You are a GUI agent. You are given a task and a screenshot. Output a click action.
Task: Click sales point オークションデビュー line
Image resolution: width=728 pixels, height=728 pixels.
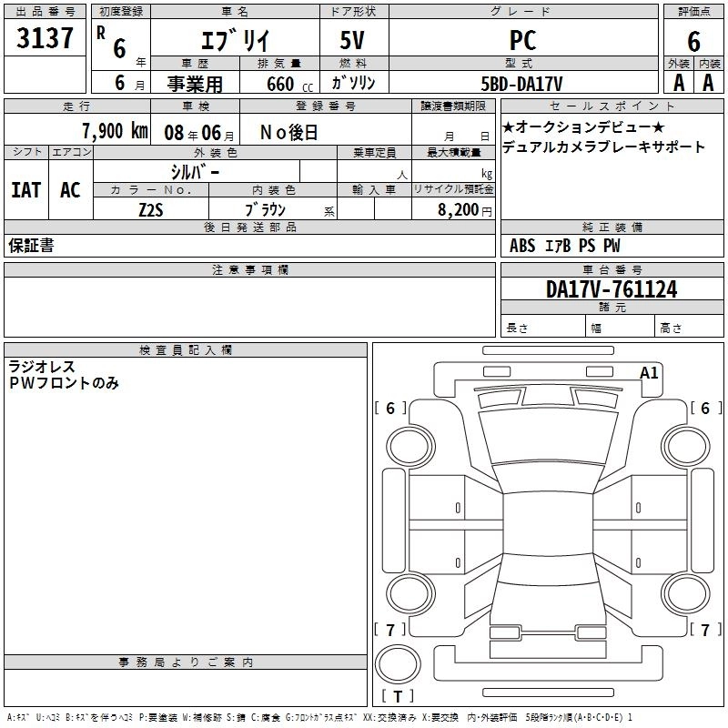click(583, 127)
